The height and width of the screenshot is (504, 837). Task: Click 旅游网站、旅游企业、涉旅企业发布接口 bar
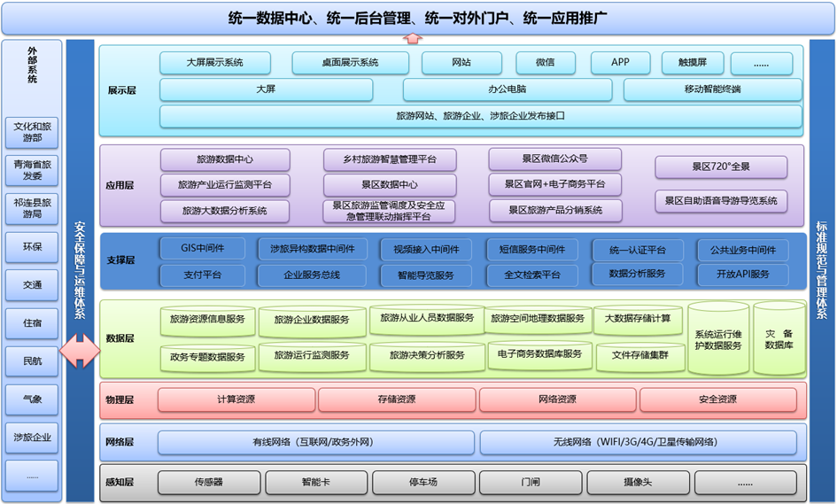[481, 116]
